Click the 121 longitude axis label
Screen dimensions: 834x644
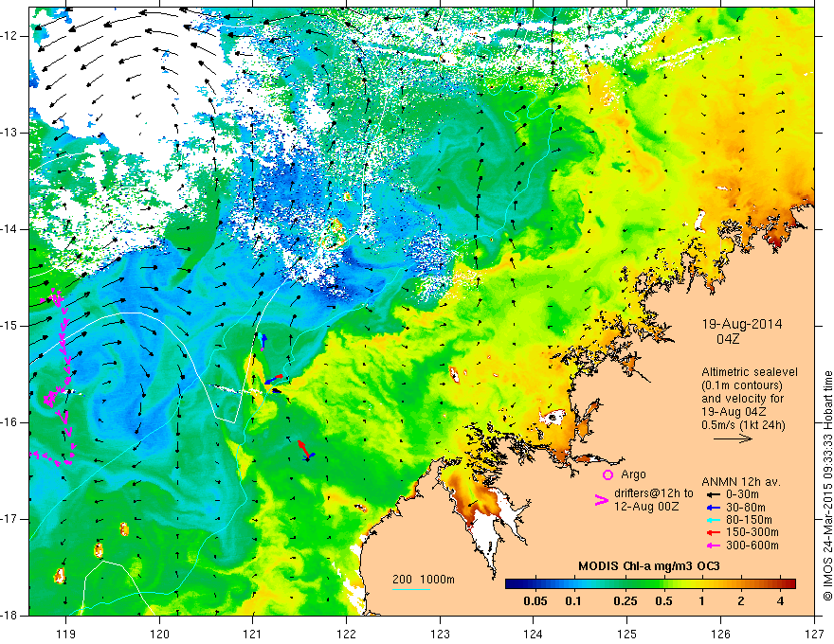click(253, 634)
